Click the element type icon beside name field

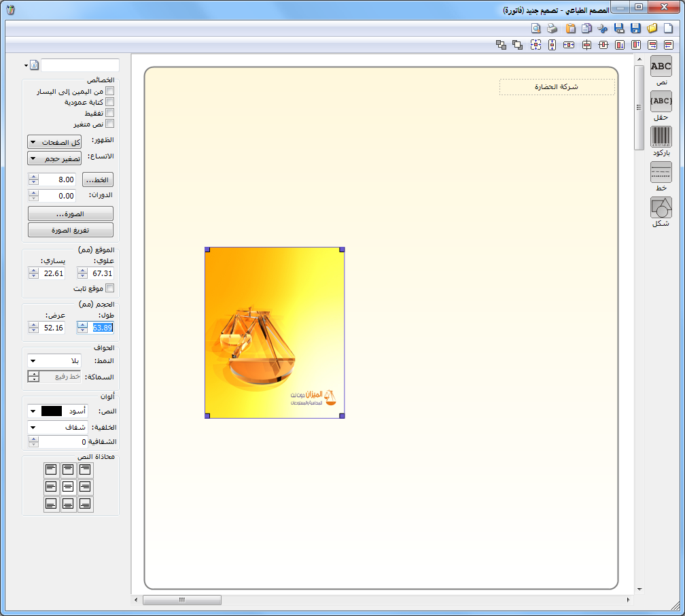[35, 65]
